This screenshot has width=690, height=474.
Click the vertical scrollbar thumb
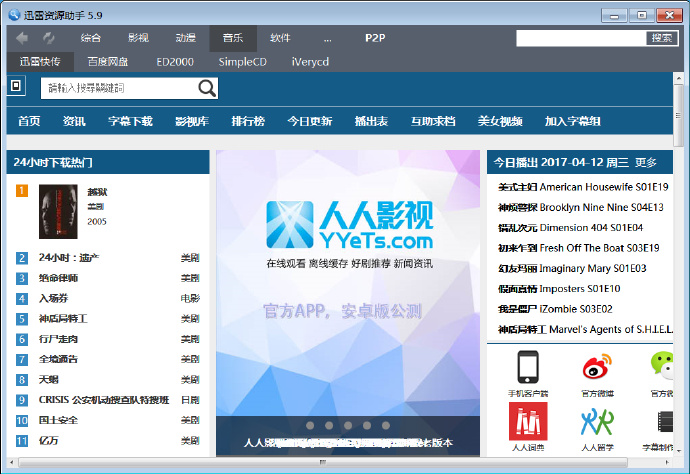tap(678, 116)
